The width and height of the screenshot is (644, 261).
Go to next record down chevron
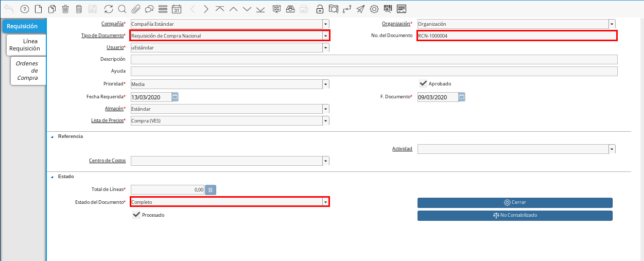(x=247, y=9)
